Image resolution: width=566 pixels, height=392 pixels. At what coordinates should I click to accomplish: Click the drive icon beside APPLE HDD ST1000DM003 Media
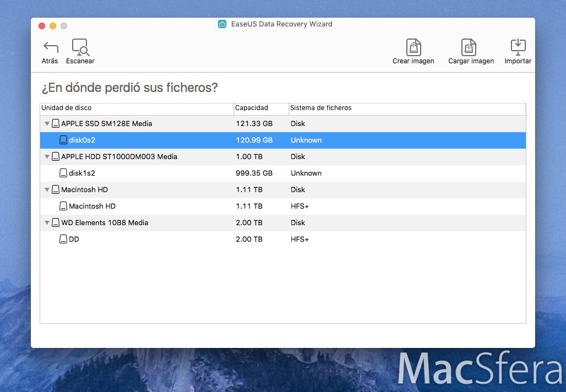[56, 157]
